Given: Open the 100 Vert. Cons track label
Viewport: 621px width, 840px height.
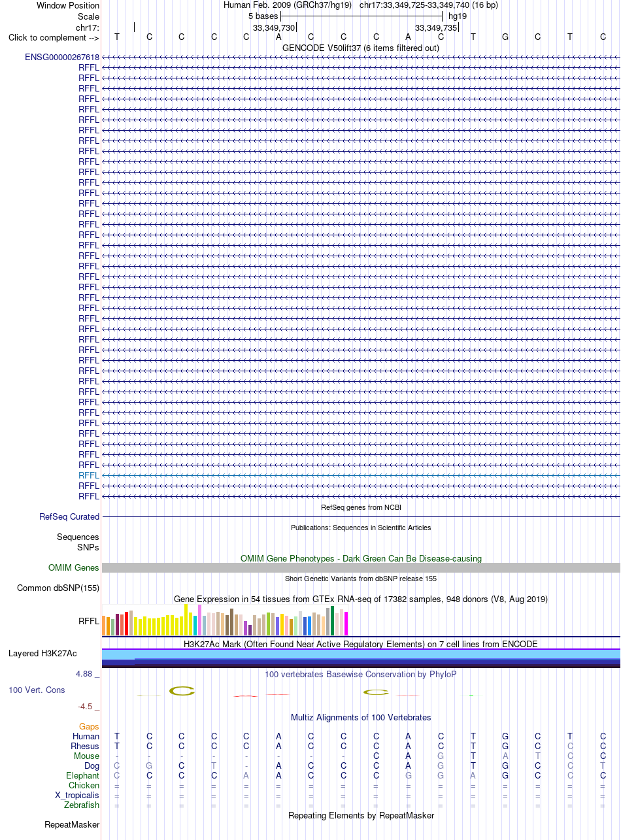Looking at the screenshot, I should tap(37, 690).
